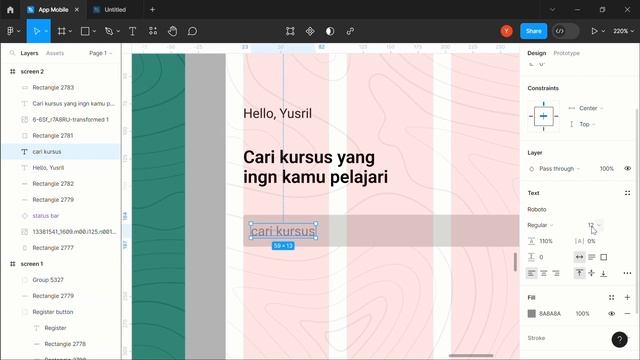
Task: Select the Rectangle shape tool
Action: pos(85,31)
